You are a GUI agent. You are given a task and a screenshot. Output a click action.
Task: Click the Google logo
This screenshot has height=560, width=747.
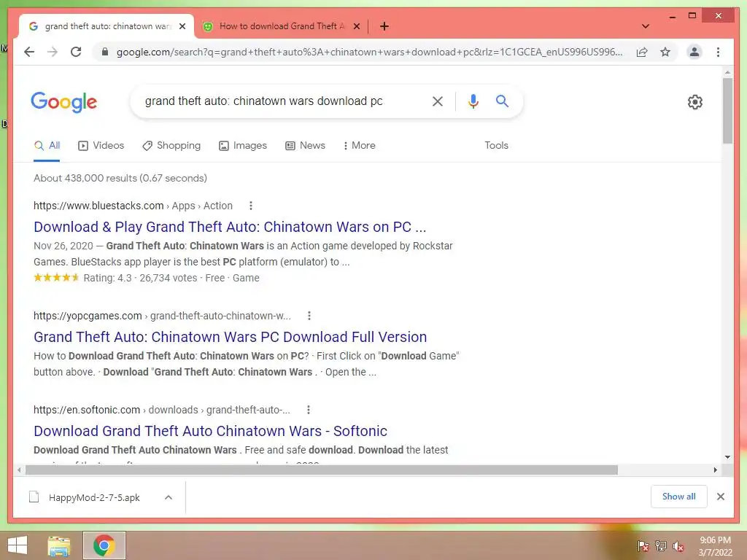point(64,102)
